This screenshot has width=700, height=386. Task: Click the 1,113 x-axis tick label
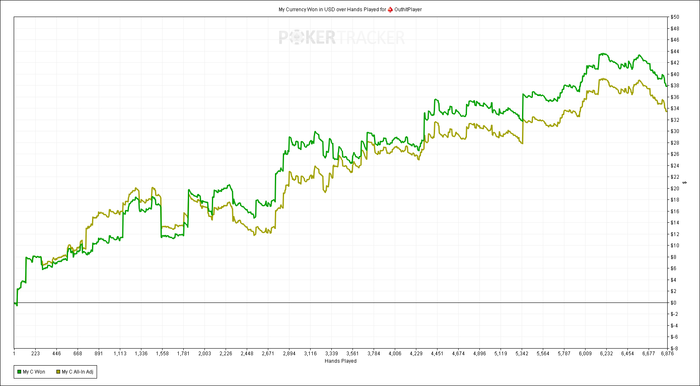click(120, 353)
